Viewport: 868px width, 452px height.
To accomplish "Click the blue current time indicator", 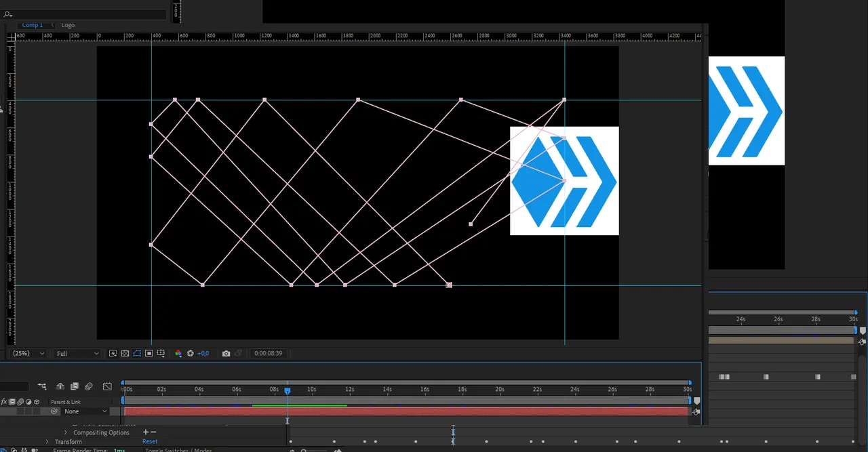I will coord(288,391).
